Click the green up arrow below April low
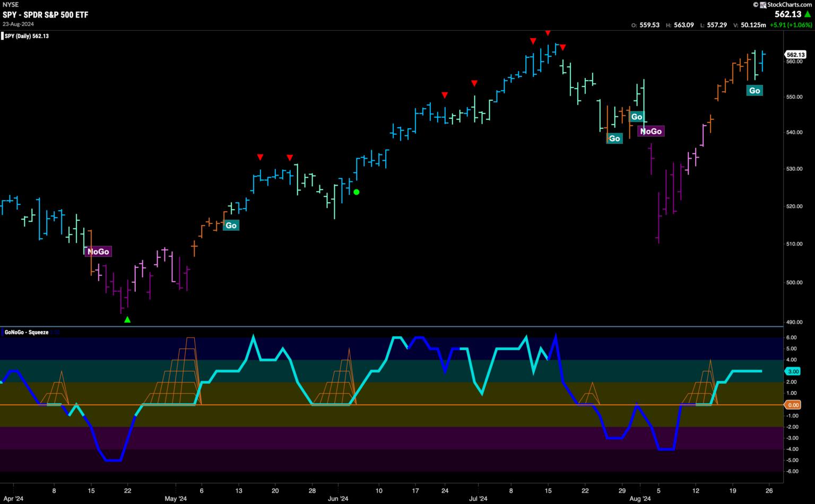Image resolution: width=815 pixels, height=504 pixels. pos(127,319)
